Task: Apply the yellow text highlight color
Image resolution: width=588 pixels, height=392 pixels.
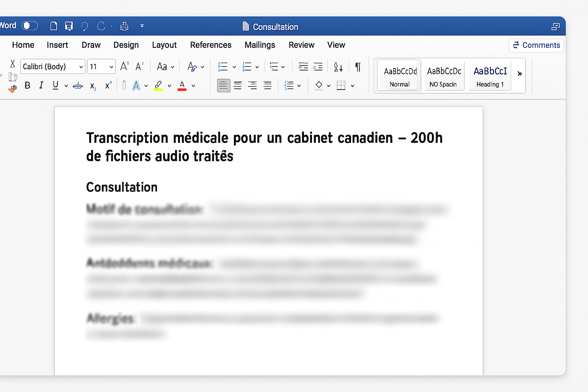Action: pyautogui.click(x=158, y=85)
